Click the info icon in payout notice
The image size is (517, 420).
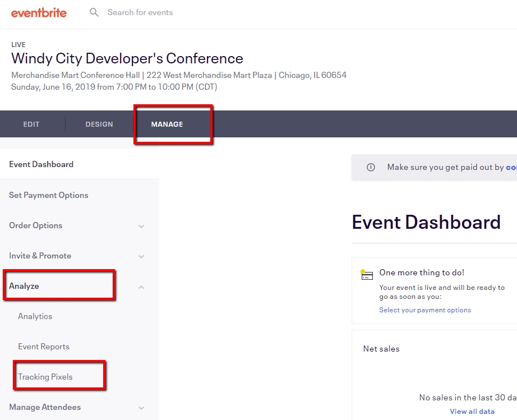point(371,167)
